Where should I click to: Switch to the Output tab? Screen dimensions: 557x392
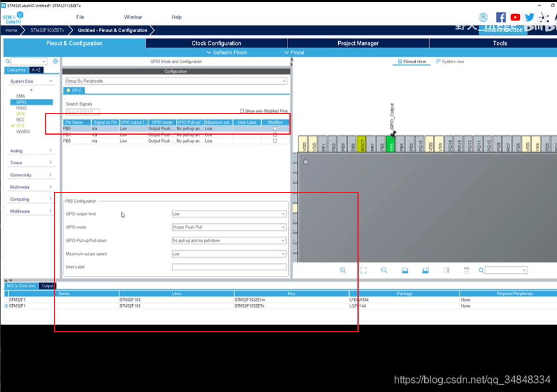click(47, 286)
